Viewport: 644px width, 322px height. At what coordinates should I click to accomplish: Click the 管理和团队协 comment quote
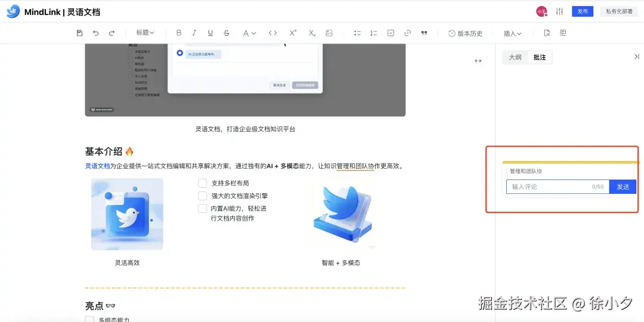coord(526,171)
